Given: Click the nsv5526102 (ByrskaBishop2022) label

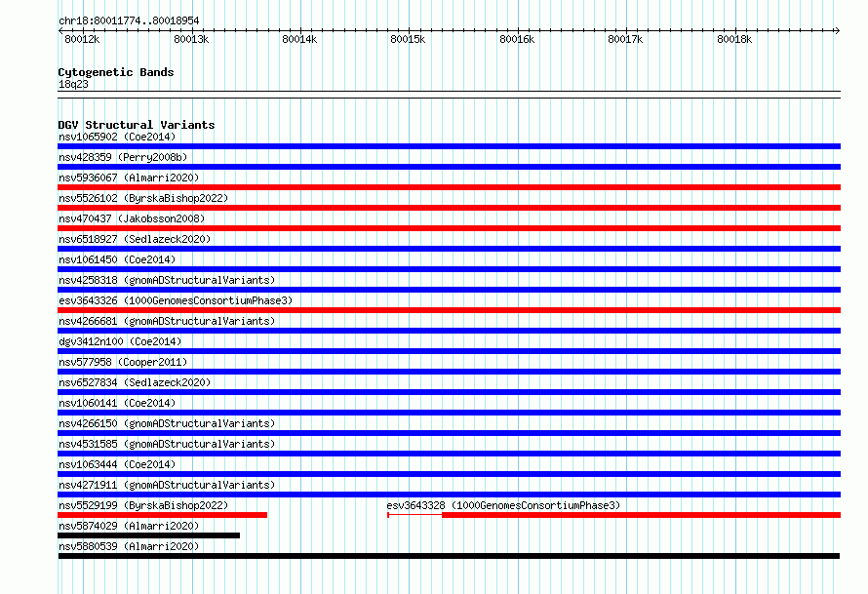Looking at the screenshot, I should click(143, 198).
